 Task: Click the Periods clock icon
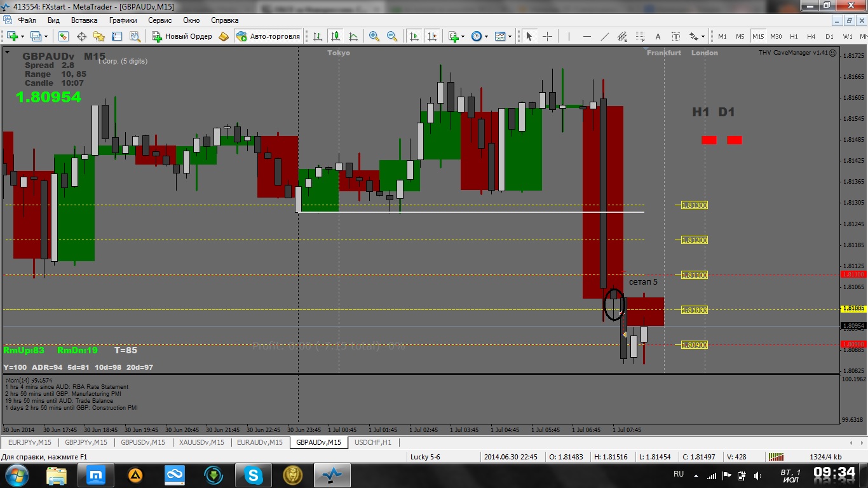[477, 36]
